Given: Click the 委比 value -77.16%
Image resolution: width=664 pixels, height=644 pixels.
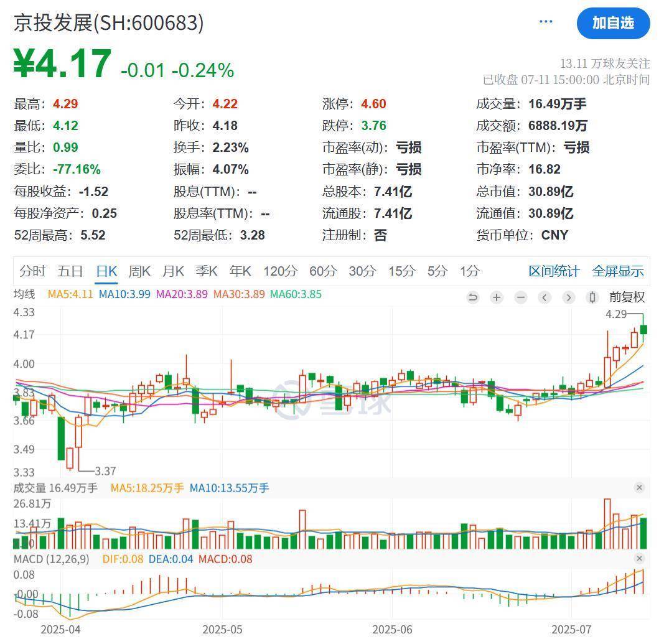Looking at the screenshot, I should [x=77, y=169].
